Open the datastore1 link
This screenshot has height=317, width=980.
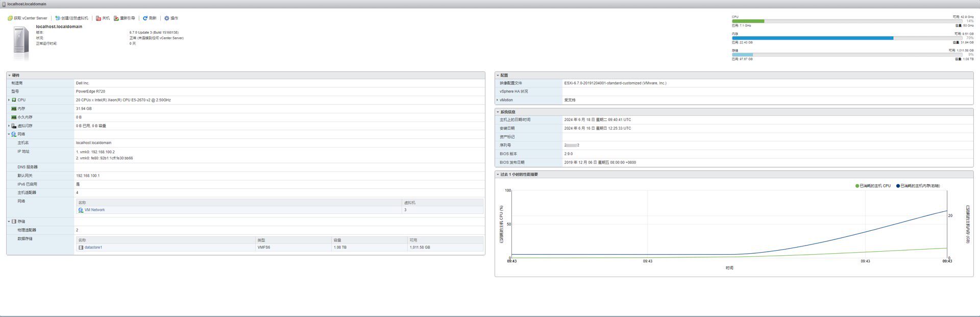[93, 248]
